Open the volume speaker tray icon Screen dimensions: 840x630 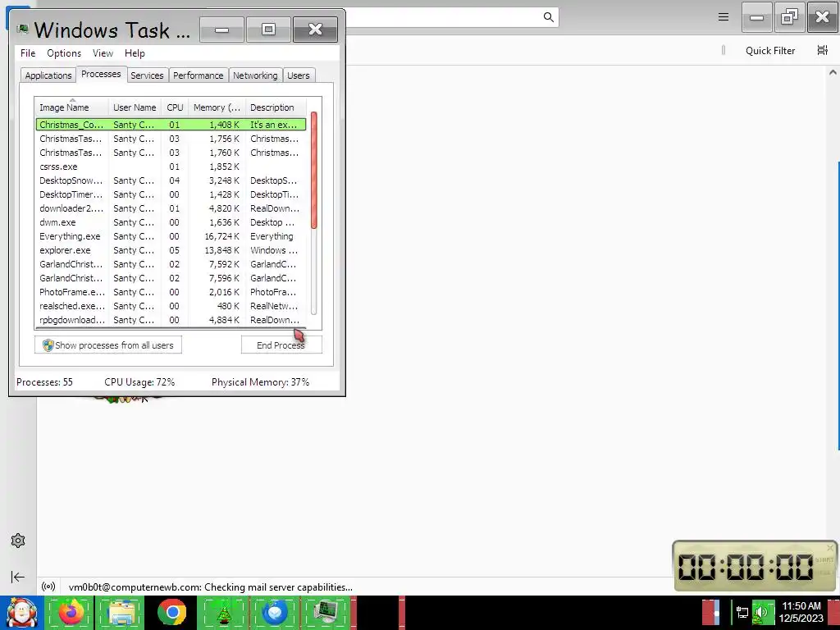point(761,613)
